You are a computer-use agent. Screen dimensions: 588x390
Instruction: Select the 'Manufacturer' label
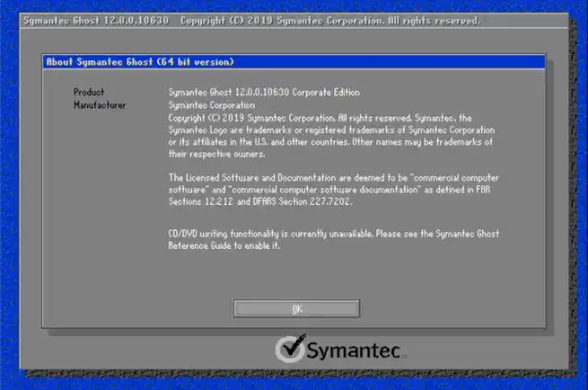click(100, 106)
